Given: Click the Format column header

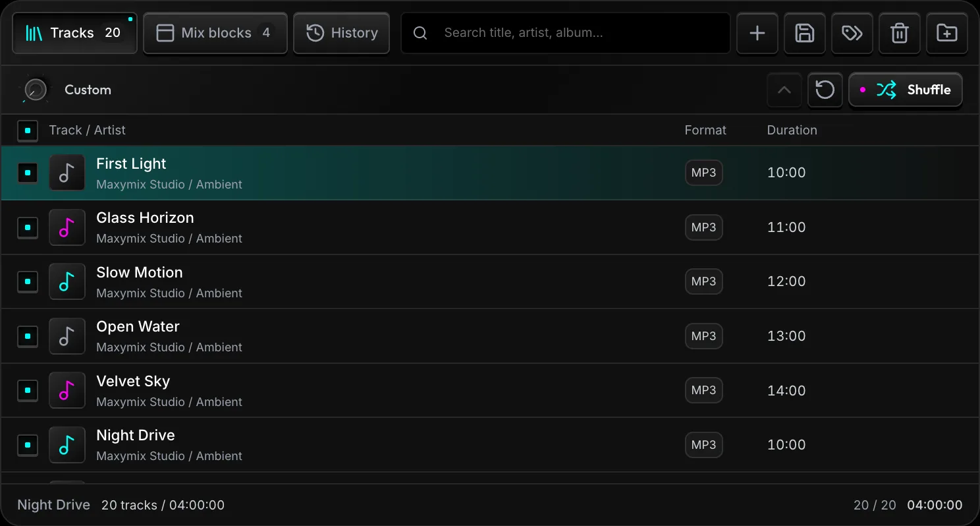Looking at the screenshot, I should tap(705, 130).
